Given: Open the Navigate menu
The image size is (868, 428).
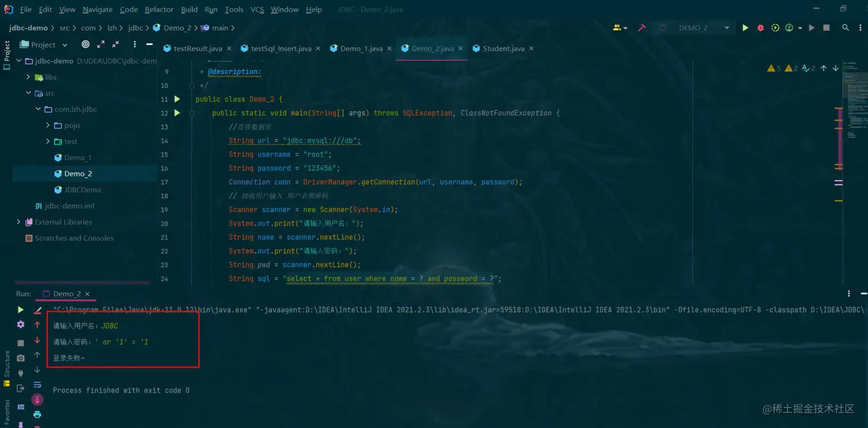Looking at the screenshot, I should click(x=98, y=9).
